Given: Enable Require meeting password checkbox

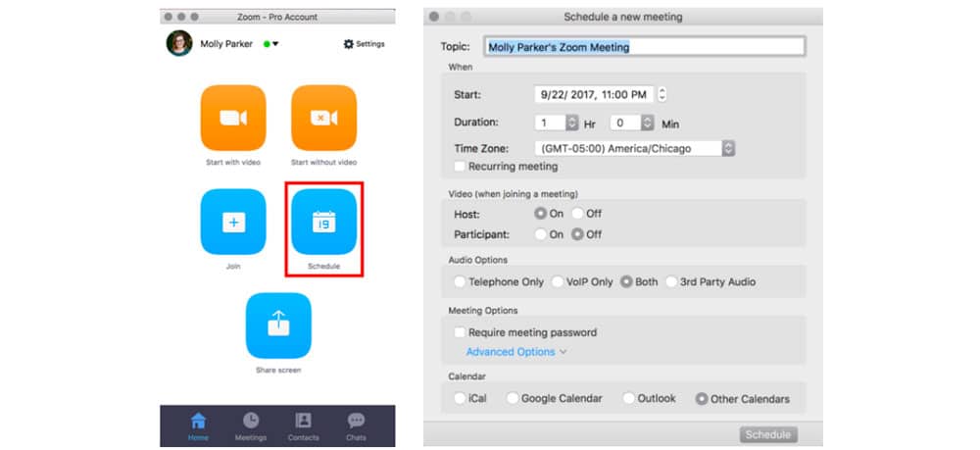Looking at the screenshot, I should 460,332.
